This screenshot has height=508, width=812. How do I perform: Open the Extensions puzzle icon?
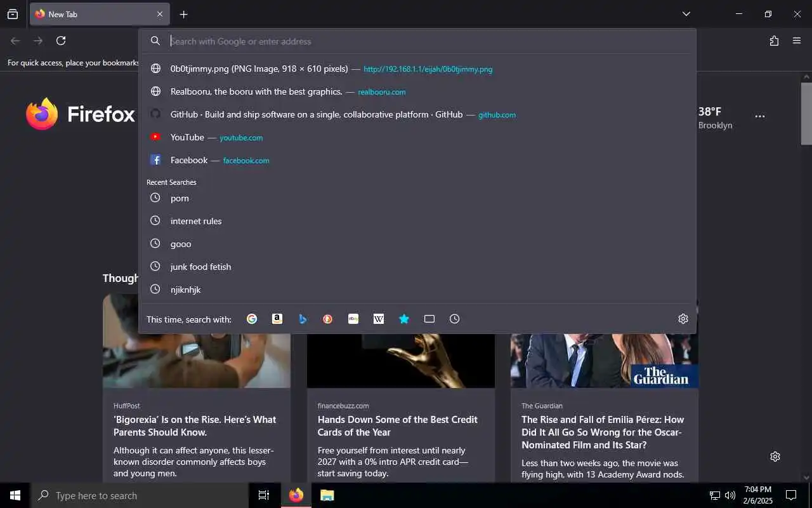point(774,41)
